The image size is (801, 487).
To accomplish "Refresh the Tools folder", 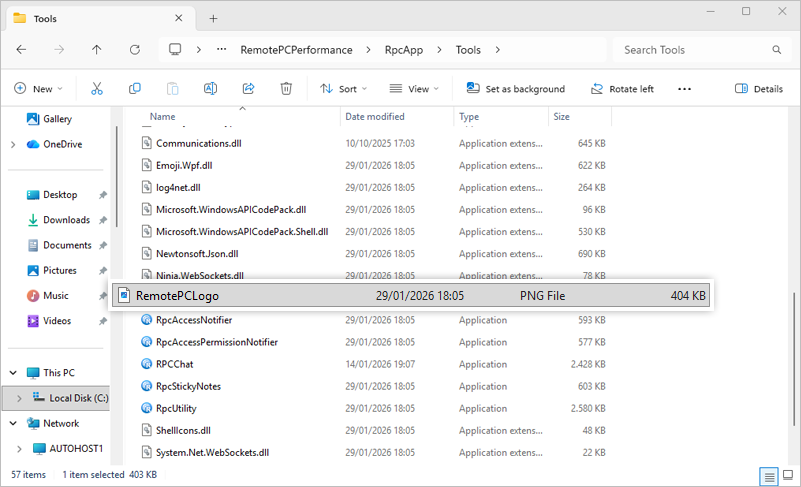I will 135,50.
